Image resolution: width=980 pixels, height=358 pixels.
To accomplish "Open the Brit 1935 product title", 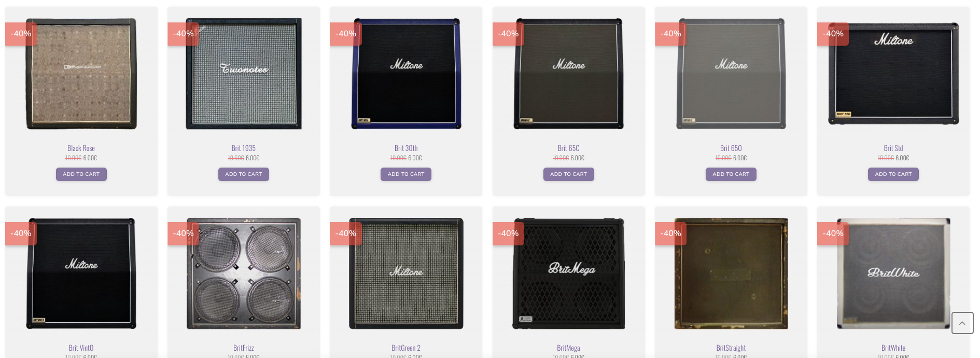I will click(244, 148).
